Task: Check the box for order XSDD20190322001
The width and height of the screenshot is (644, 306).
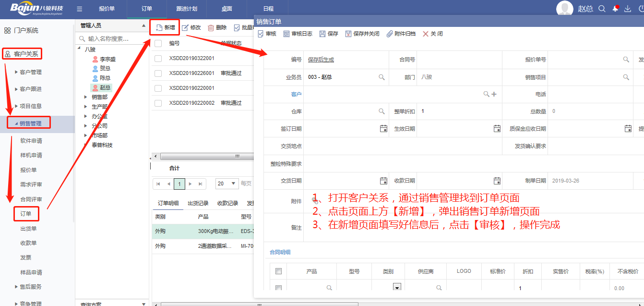Action: 158,59
